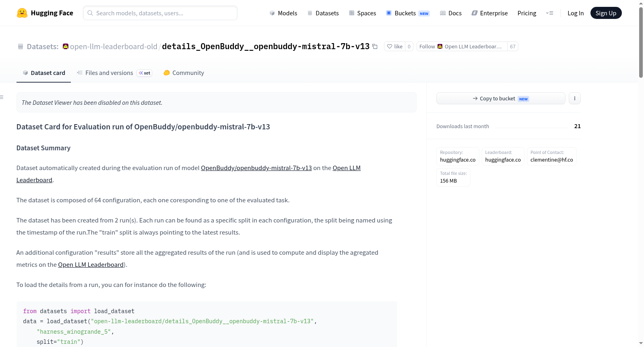644x347 pixels.
Task: Follow Open LLM Leaderboard organization
Action: (462, 46)
